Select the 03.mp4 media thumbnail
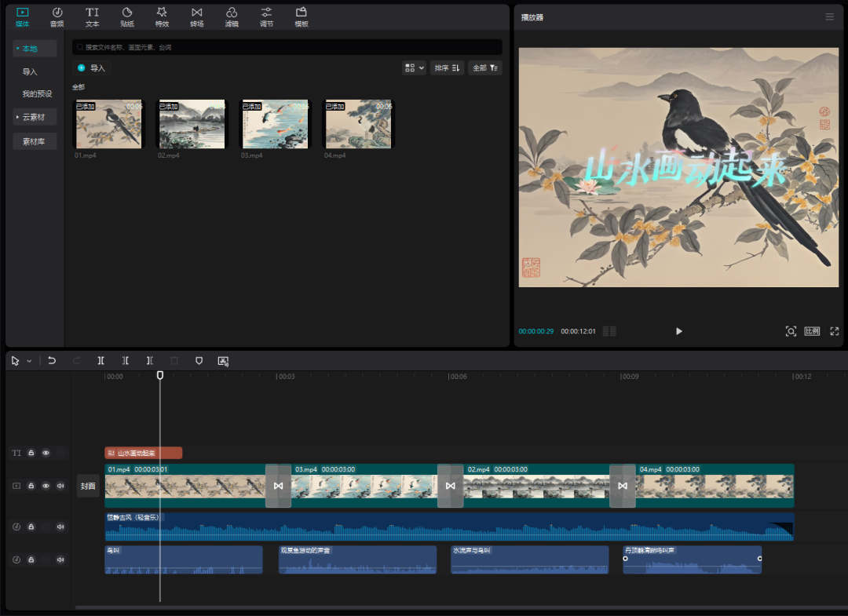The image size is (848, 616). coord(276,124)
